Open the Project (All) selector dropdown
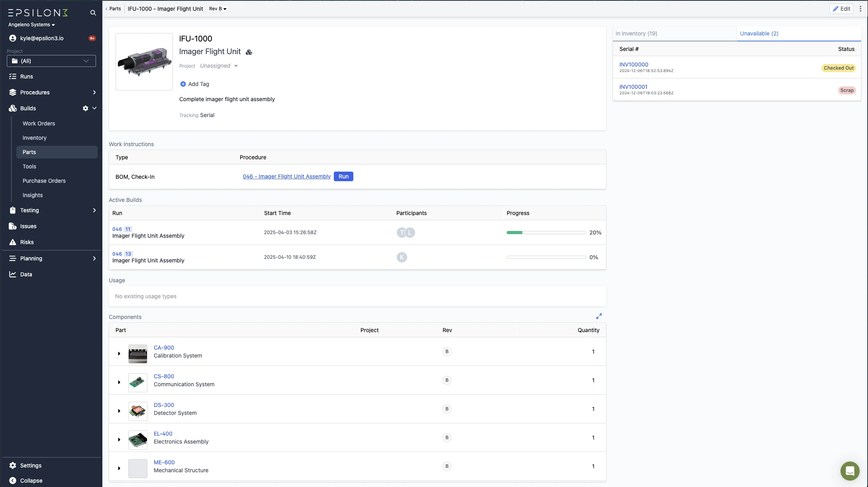This screenshot has height=487, width=868. (x=51, y=61)
